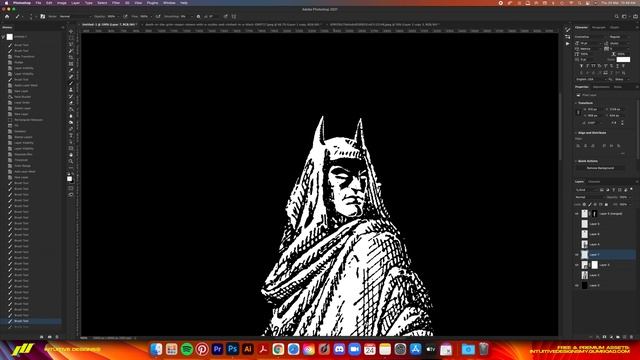Hide the selected Layer 7
The width and height of the screenshot is (640, 360).
(x=577, y=255)
